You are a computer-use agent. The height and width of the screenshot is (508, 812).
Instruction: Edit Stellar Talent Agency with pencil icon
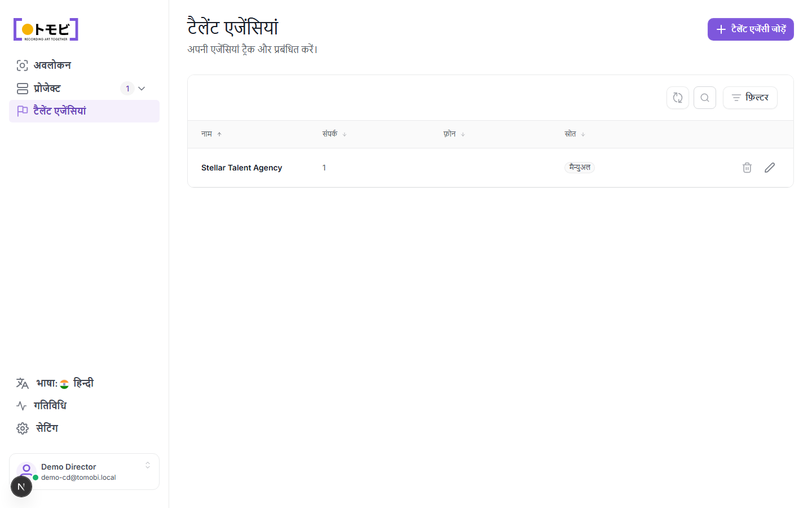pos(770,168)
